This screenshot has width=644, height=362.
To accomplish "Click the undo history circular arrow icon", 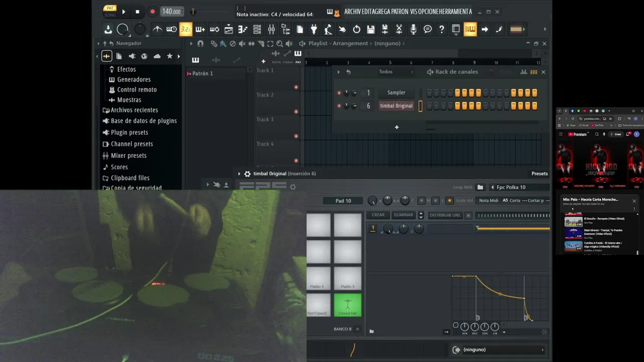I will pos(357,29).
